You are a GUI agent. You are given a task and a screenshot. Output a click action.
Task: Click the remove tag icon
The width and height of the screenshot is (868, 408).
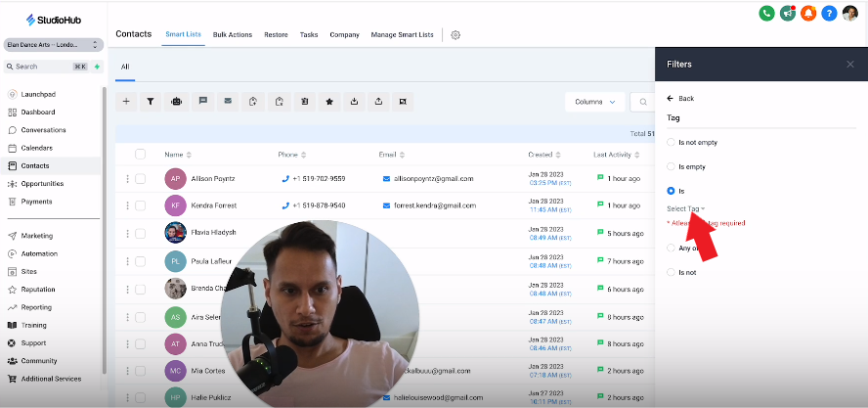pos(280,102)
